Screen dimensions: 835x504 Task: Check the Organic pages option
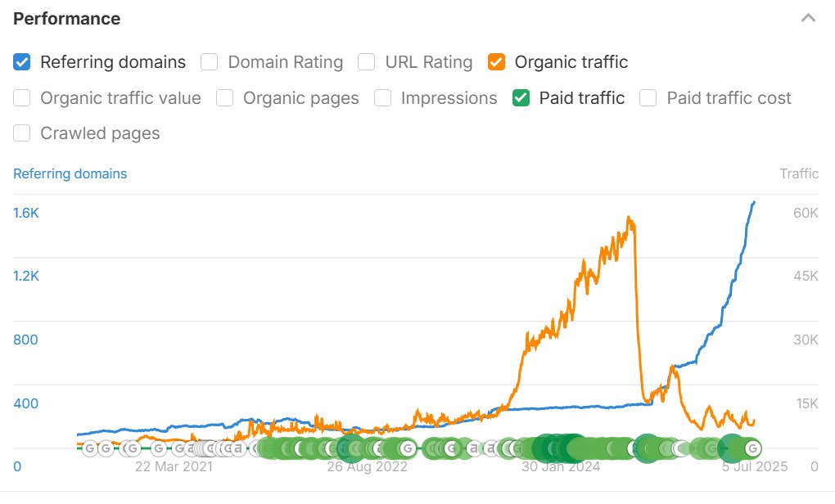point(225,98)
